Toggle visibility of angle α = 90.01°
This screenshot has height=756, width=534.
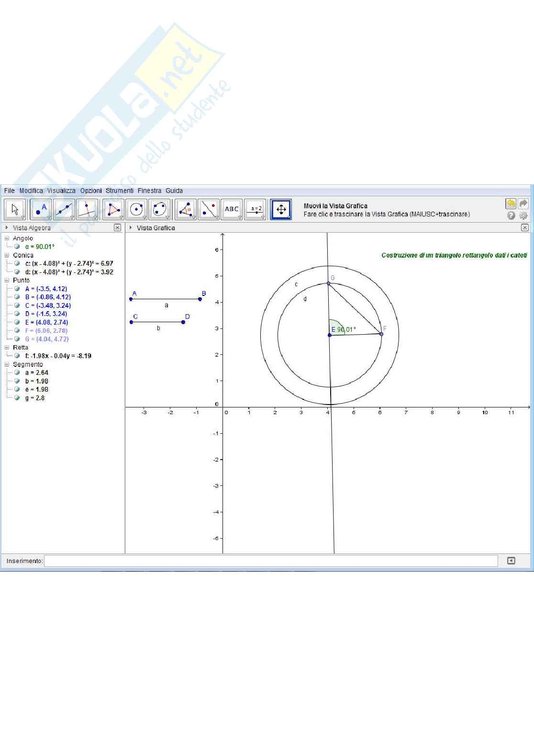[x=17, y=247]
